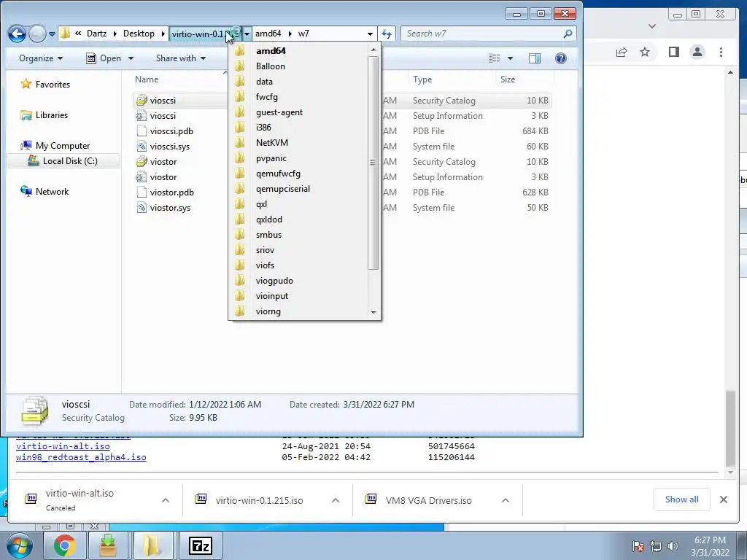Choose qemufwcfg folder in dropdown list
Screen dimensions: 747x560
[298, 174]
